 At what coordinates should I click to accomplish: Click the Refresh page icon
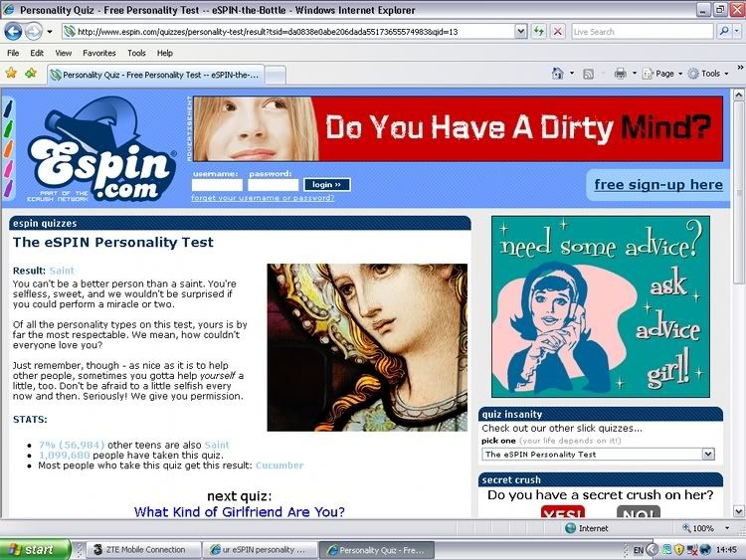coord(538,32)
